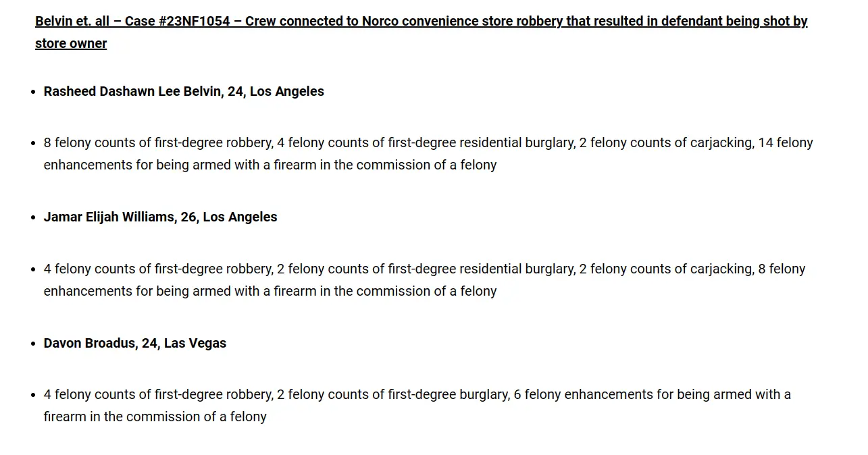Image resolution: width=868 pixels, height=455 pixels.
Task: Click the "Las Vegas" text
Action: tap(195, 343)
